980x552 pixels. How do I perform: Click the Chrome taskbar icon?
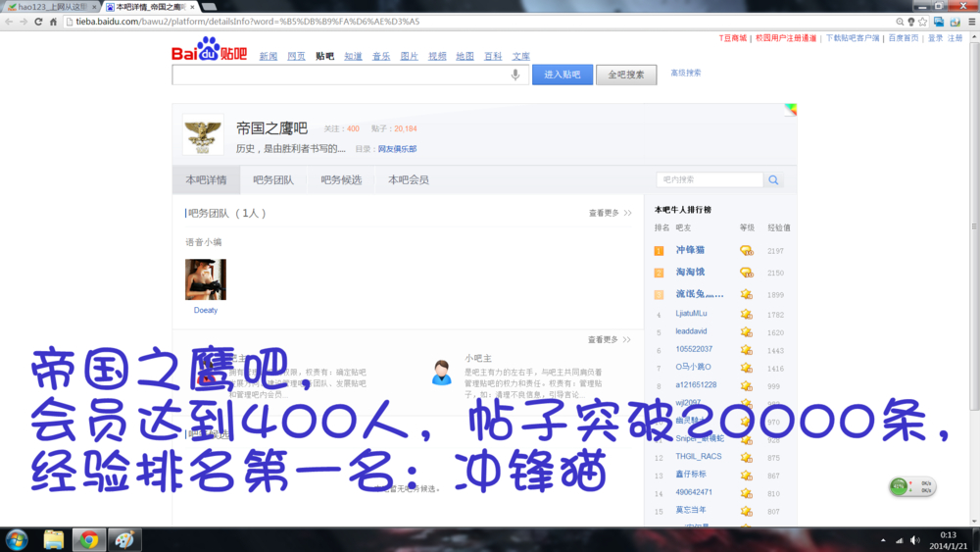[89, 539]
